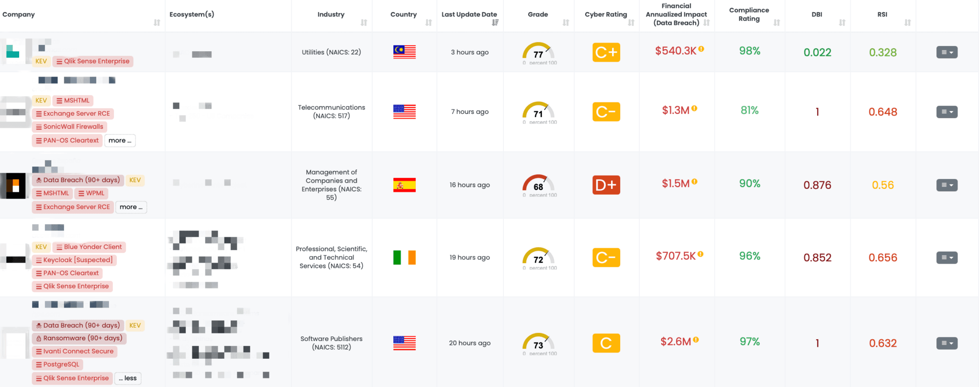
Task: Click the Ireland flag icon
Action: coord(404,257)
